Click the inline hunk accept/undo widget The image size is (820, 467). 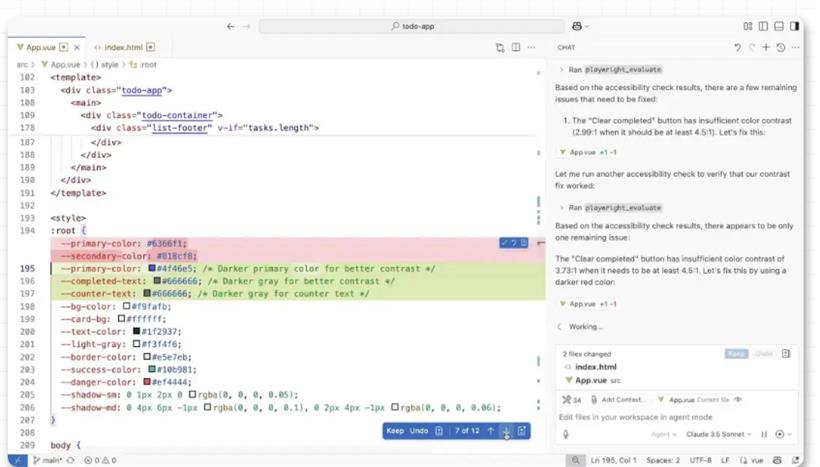pos(514,243)
